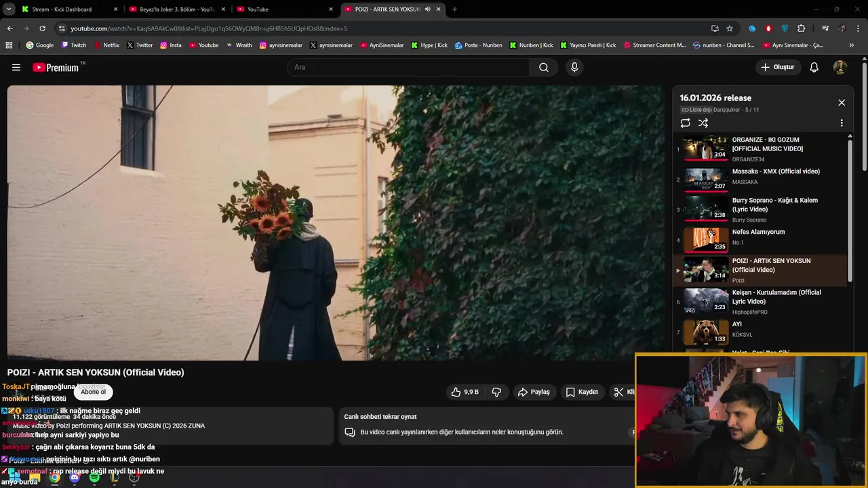
Task: Click the Oluştur create button
Action: tap(777, 67)
